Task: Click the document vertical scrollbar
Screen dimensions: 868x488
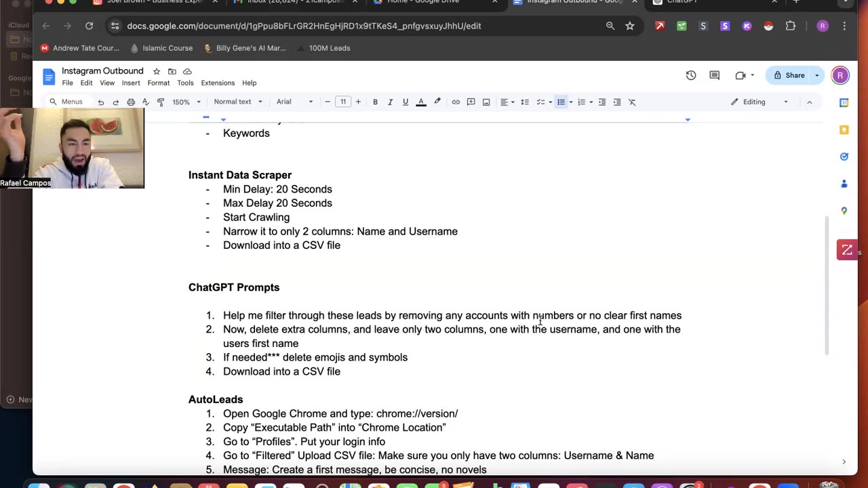Action: tap(826, 285)
